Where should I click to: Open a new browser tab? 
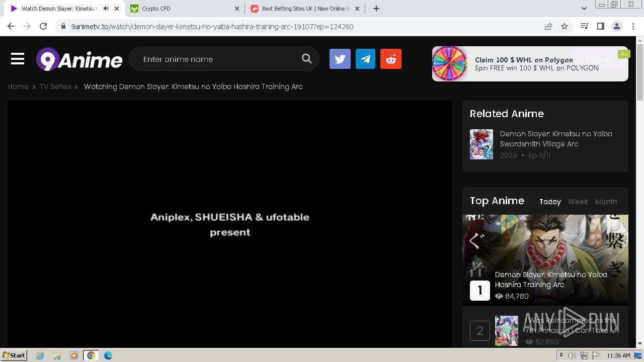click(x=376, y=9)
